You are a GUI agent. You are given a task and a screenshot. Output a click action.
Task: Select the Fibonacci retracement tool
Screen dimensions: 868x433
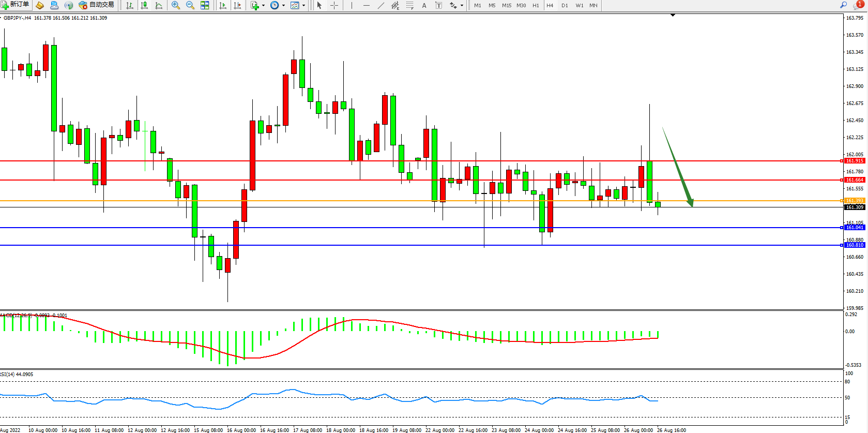tap(409, 5)
